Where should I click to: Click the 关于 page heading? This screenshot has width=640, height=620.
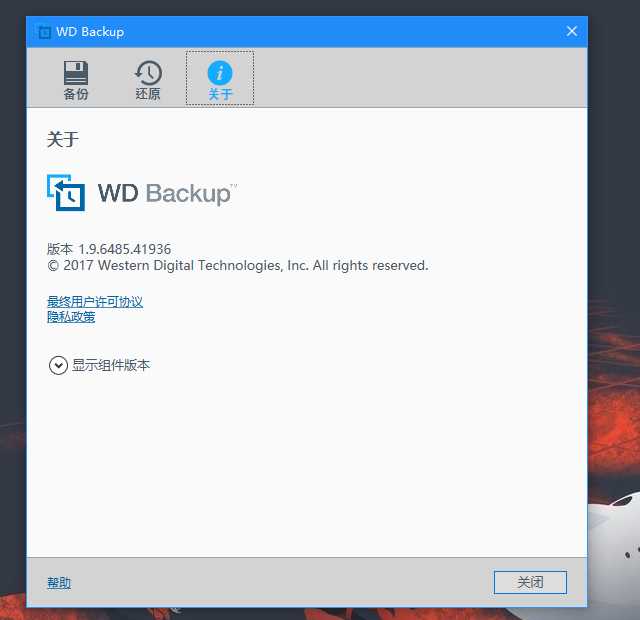pyautogui.click(x=62, y=140)
